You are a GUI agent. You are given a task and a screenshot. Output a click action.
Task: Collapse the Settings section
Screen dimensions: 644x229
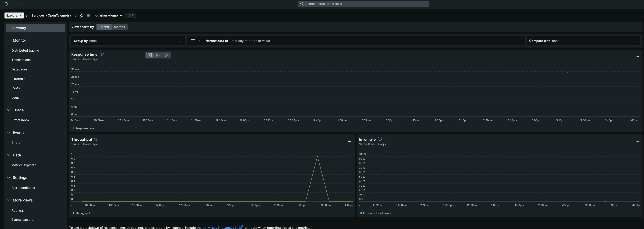tap(9, 178)
